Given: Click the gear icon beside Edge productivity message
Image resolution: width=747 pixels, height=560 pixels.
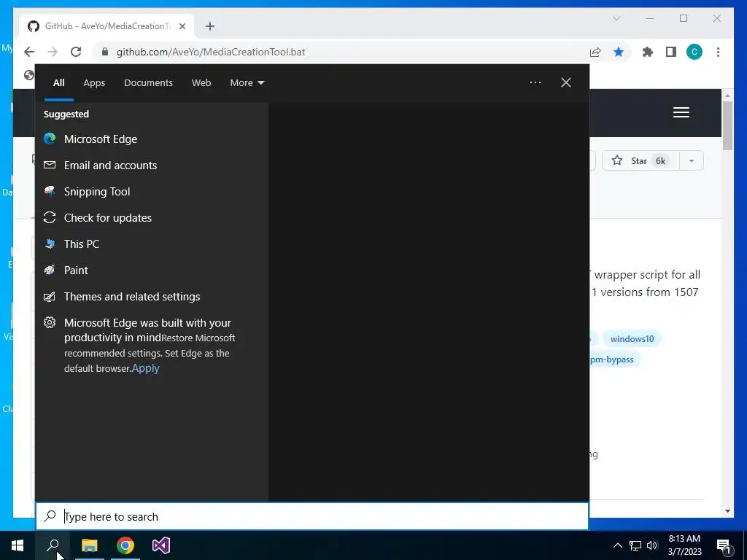Looking at the screenshot, I should click(50, 322).
